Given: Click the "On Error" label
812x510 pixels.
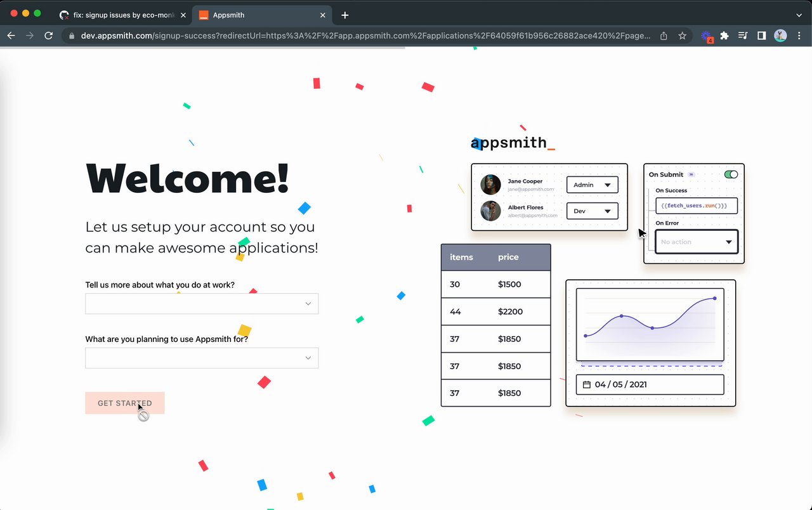Looking at the screenshot, I should point(667,223).
